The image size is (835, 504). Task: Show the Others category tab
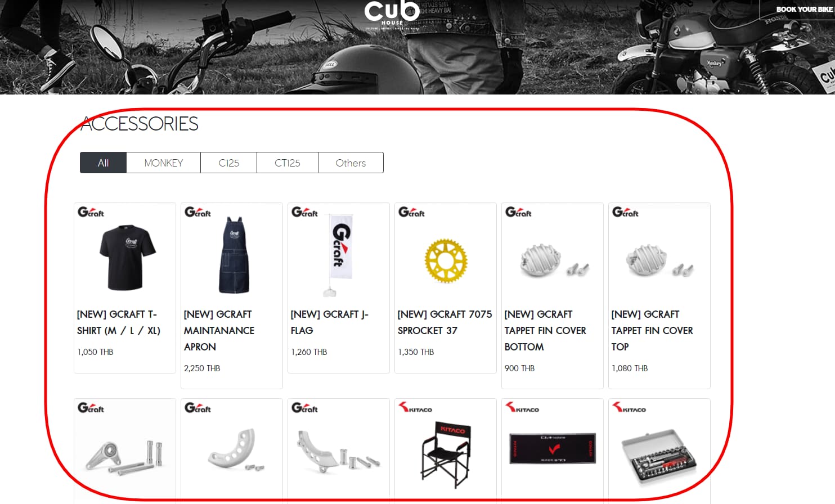point(351,163)
